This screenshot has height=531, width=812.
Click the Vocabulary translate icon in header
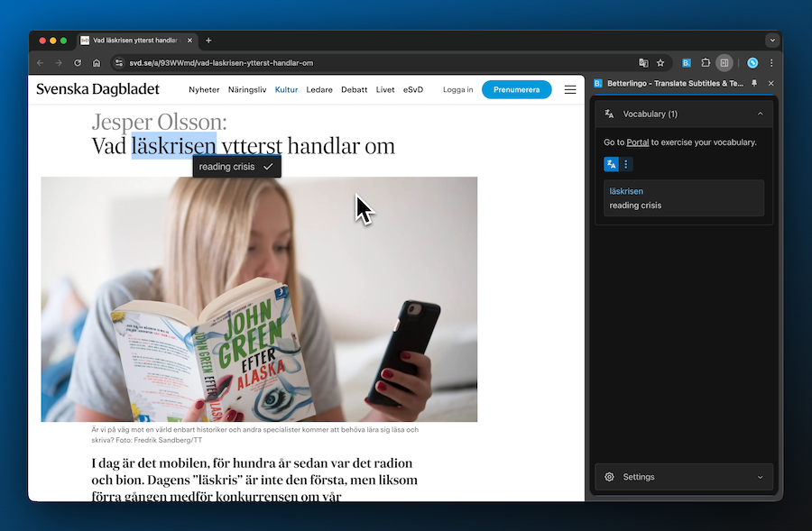click(x=610, y=114)
